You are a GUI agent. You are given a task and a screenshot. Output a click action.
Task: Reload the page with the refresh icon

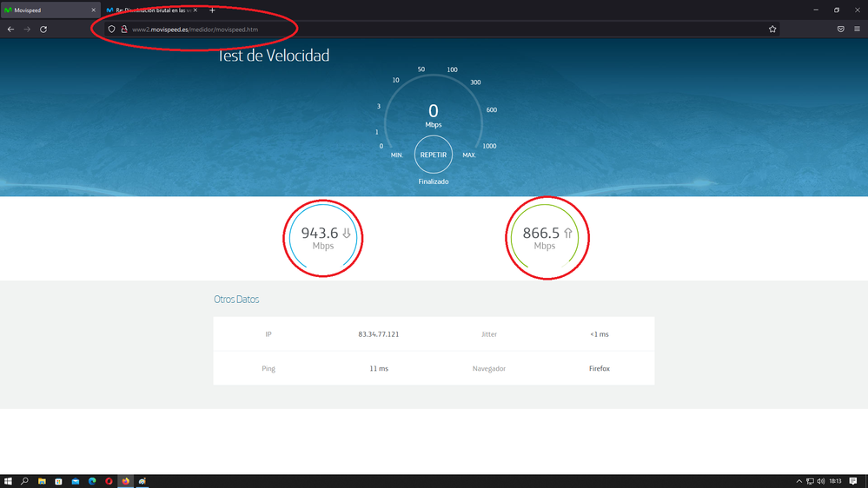point(43,29)
